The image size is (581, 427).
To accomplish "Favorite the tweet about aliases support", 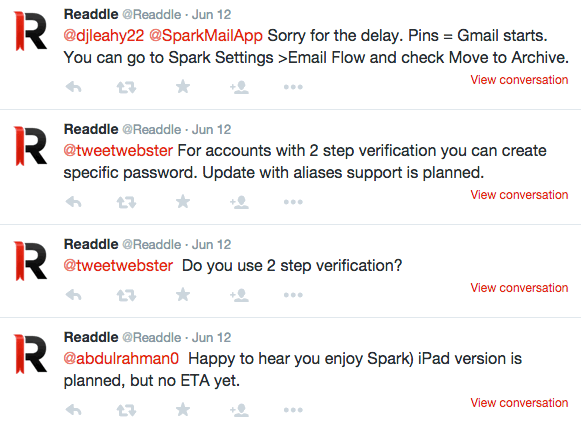I will [x=183, y=202].
